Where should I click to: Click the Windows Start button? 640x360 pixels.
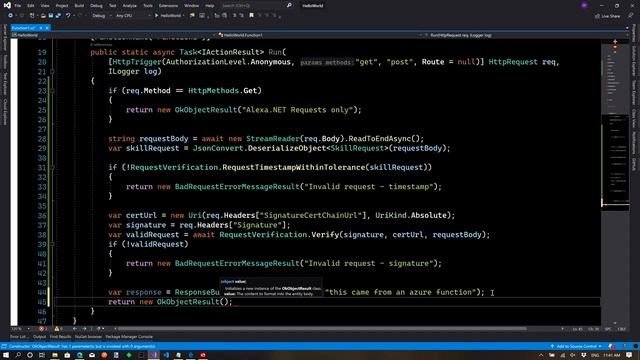[6, 356]
